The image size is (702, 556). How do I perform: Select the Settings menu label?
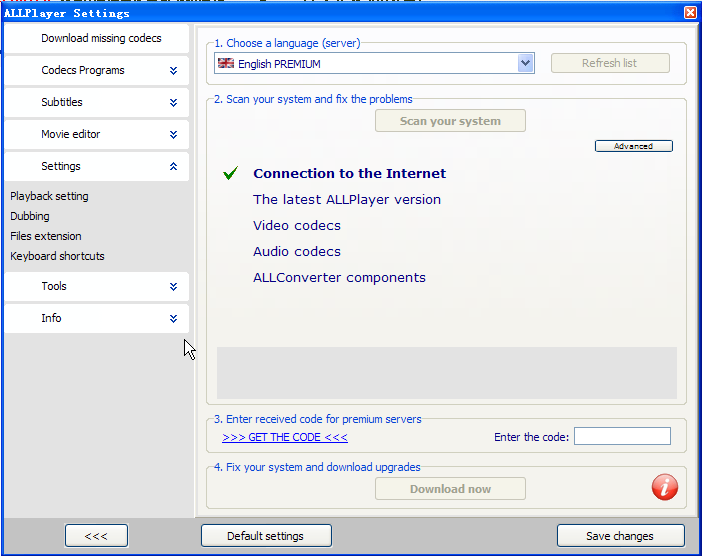[61, 166]
